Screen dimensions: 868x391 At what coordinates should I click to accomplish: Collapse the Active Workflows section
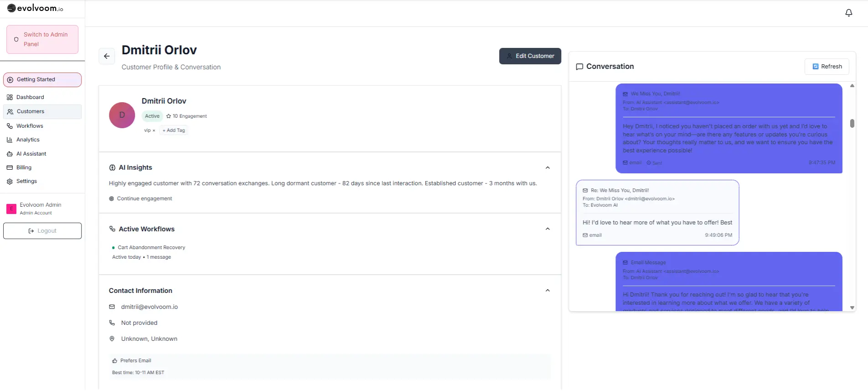548,229
